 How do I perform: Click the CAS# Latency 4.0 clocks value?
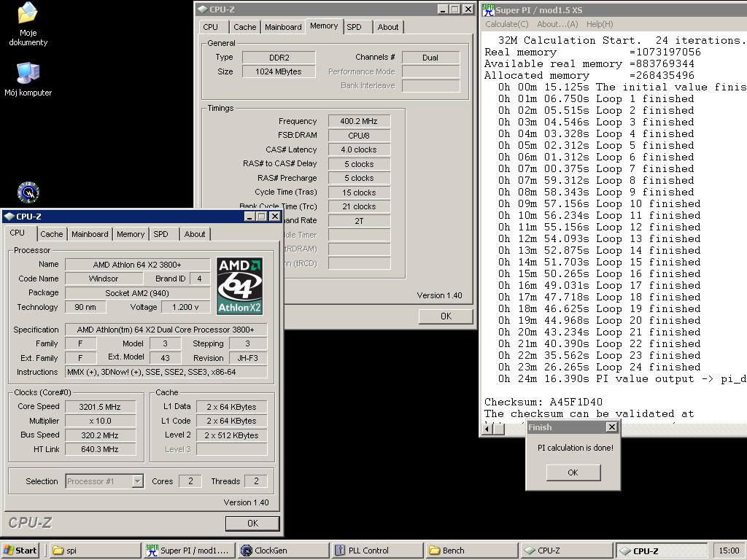tap(359, 149)
